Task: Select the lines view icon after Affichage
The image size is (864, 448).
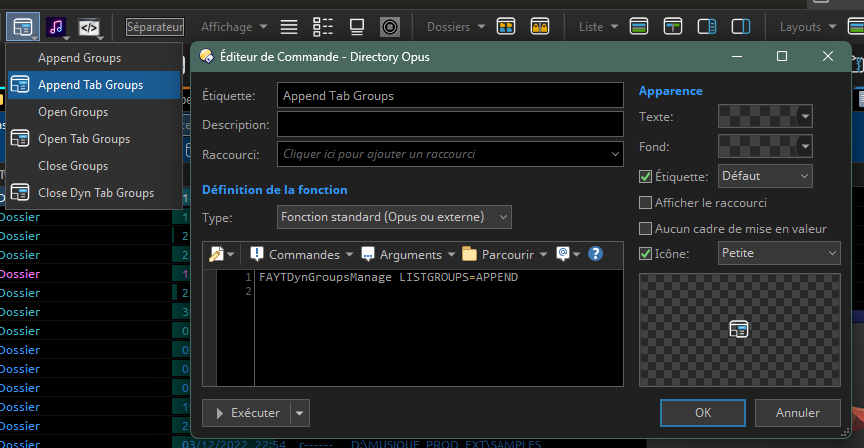Action: point(289,26)
